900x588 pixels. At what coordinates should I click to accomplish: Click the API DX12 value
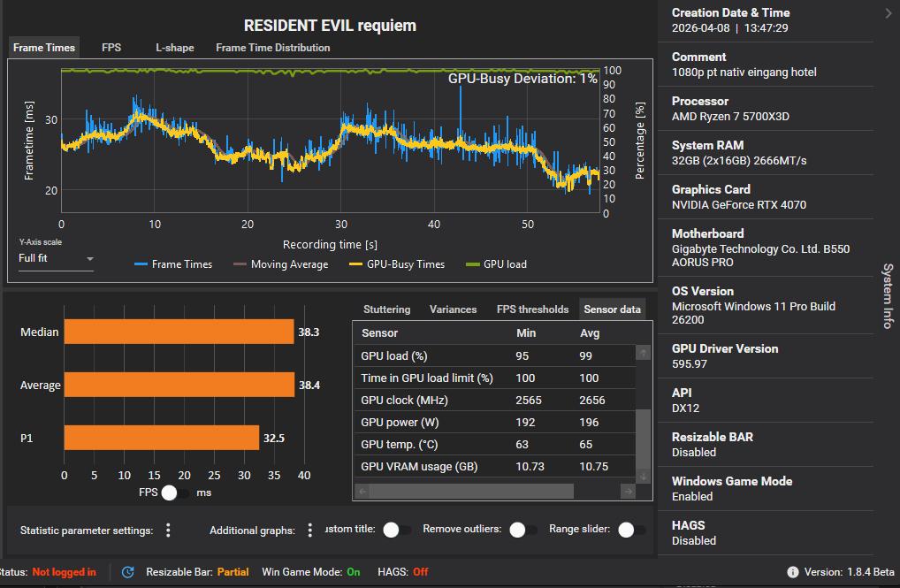click(685, 409)
